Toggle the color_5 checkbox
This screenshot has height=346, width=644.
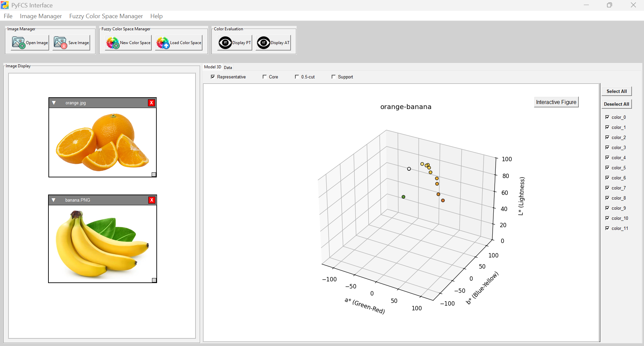(607, 168)
